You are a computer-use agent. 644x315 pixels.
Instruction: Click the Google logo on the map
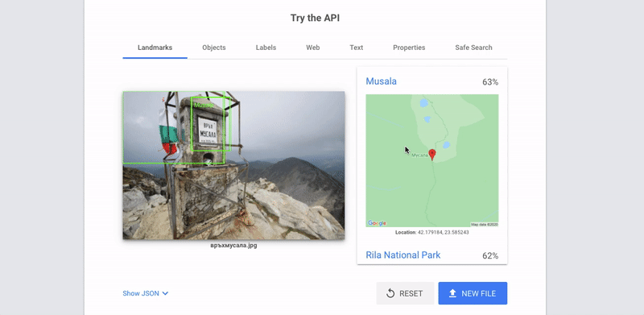[x=377, y=223]
